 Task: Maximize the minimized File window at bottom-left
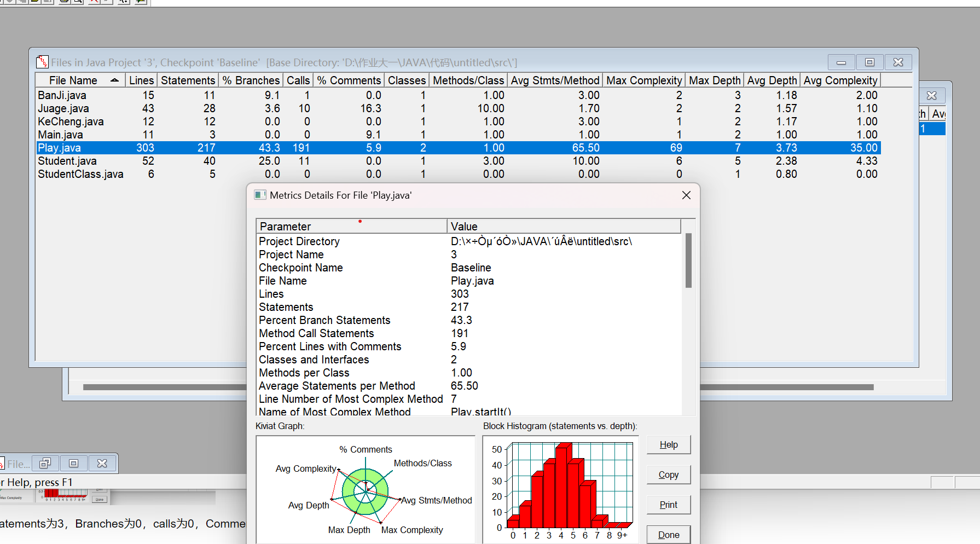coord(73,464)
